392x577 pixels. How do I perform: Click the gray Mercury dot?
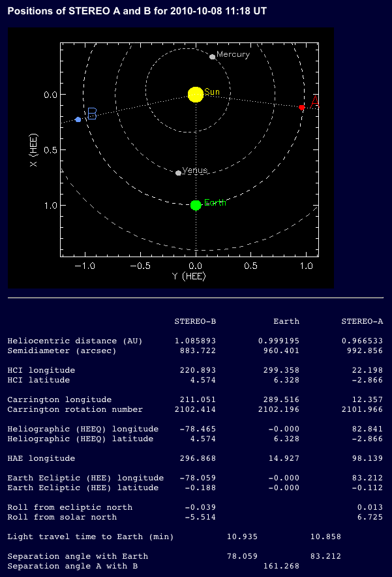pyautogui.click(x=212, y=57)
